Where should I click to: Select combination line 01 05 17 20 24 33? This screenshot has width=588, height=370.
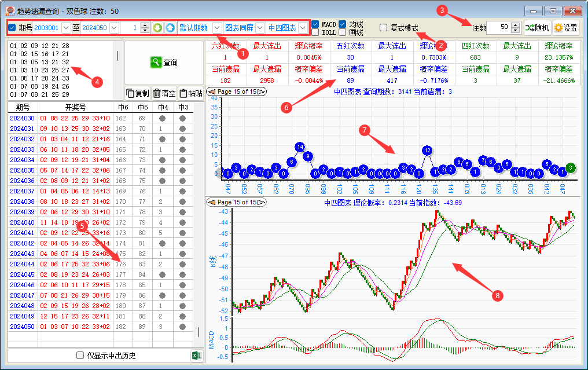point(40,78)
